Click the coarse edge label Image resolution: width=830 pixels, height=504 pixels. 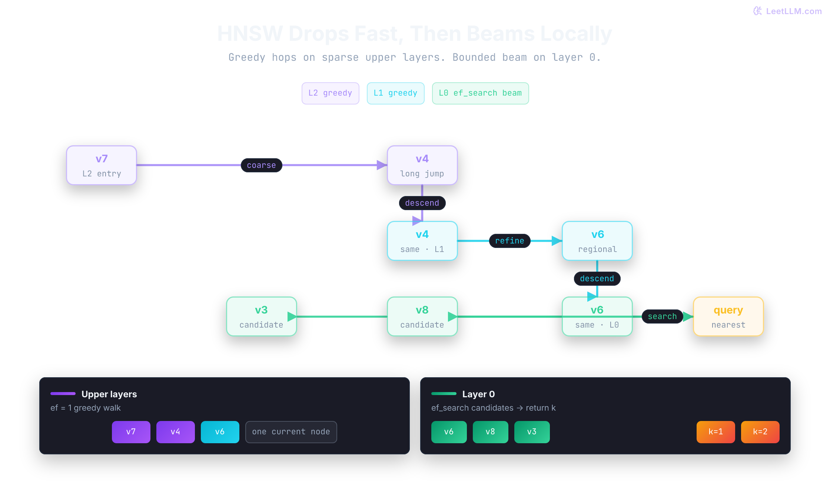pos(262,165)
